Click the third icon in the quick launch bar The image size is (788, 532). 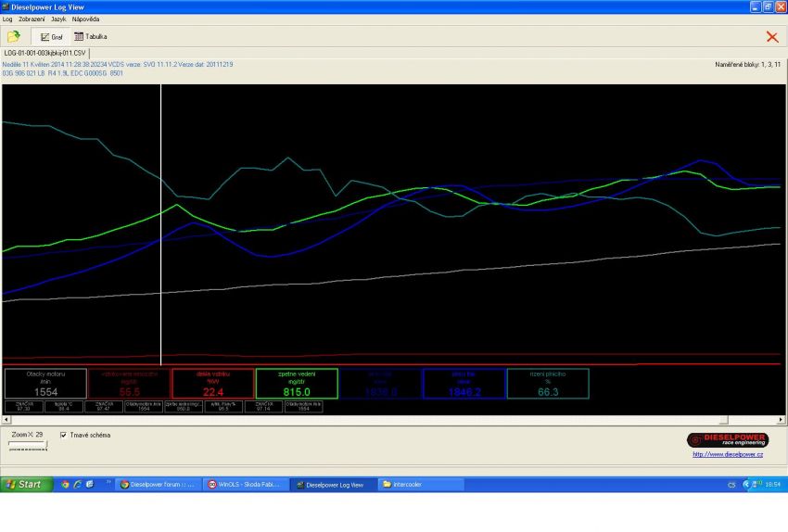pos(89,485)
